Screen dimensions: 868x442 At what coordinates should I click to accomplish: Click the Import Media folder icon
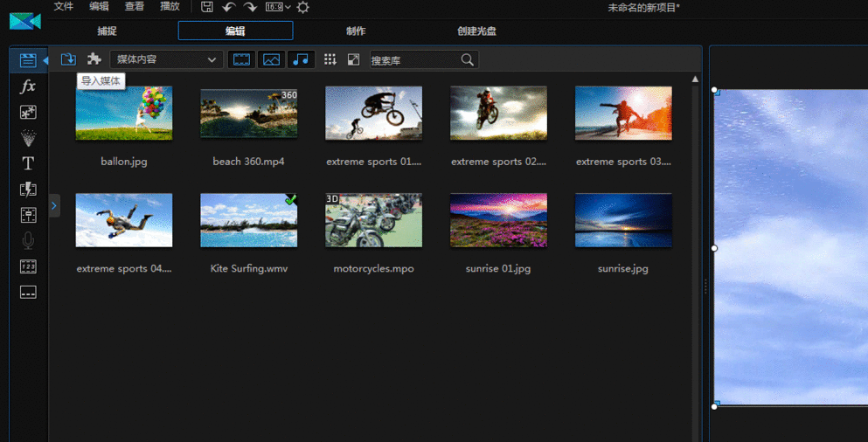coord(68,59)
